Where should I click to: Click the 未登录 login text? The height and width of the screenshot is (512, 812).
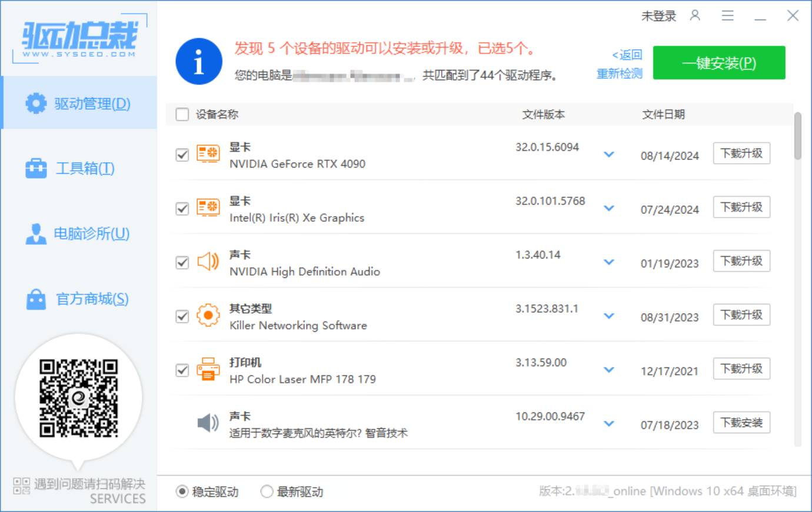pos(659,16)
